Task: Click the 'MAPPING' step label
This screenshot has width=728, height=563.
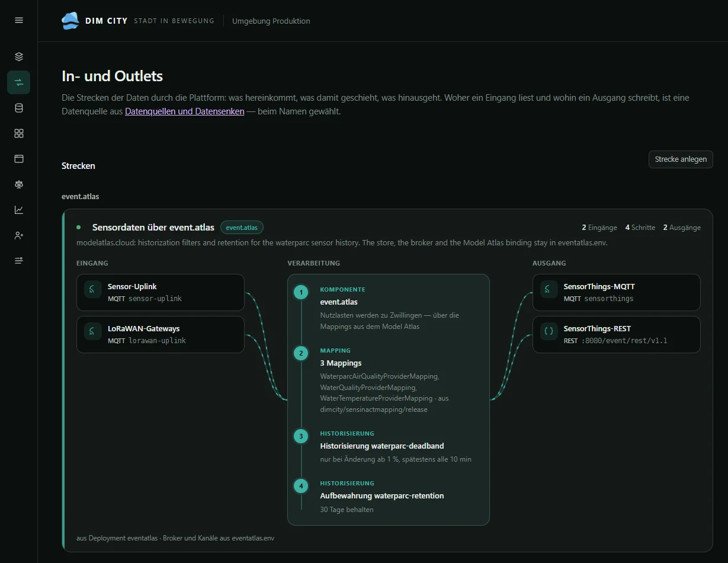Action: 335,351
